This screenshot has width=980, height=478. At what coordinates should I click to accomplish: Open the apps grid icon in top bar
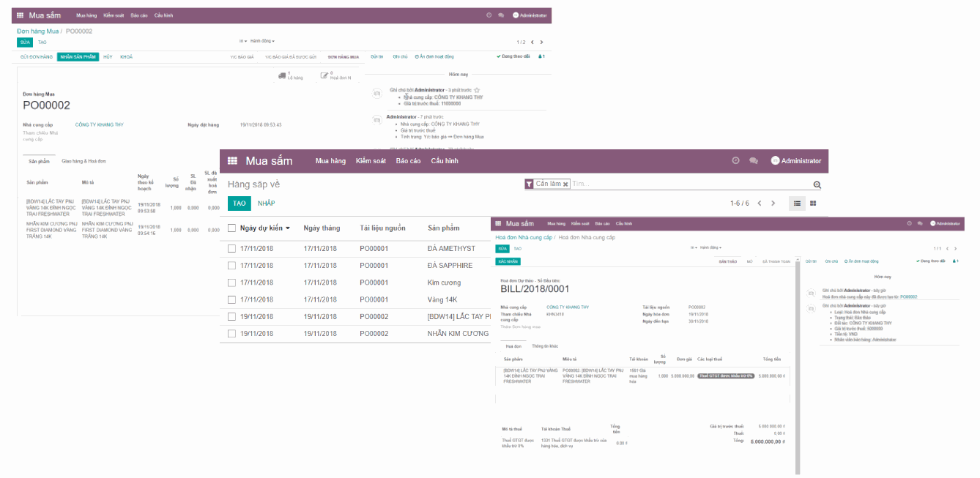pyautogui.click(x=232, y=161)
